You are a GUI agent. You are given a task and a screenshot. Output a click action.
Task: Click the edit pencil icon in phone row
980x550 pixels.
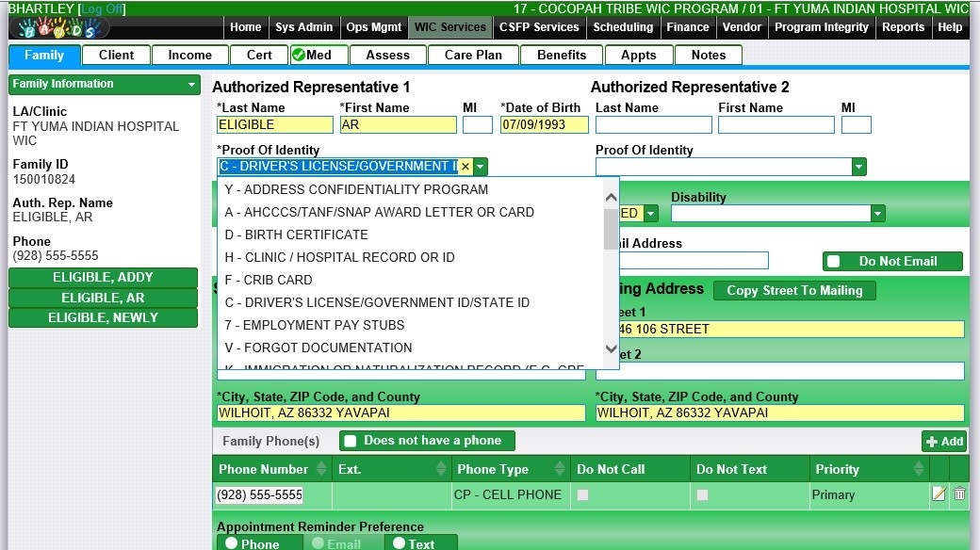939,494
